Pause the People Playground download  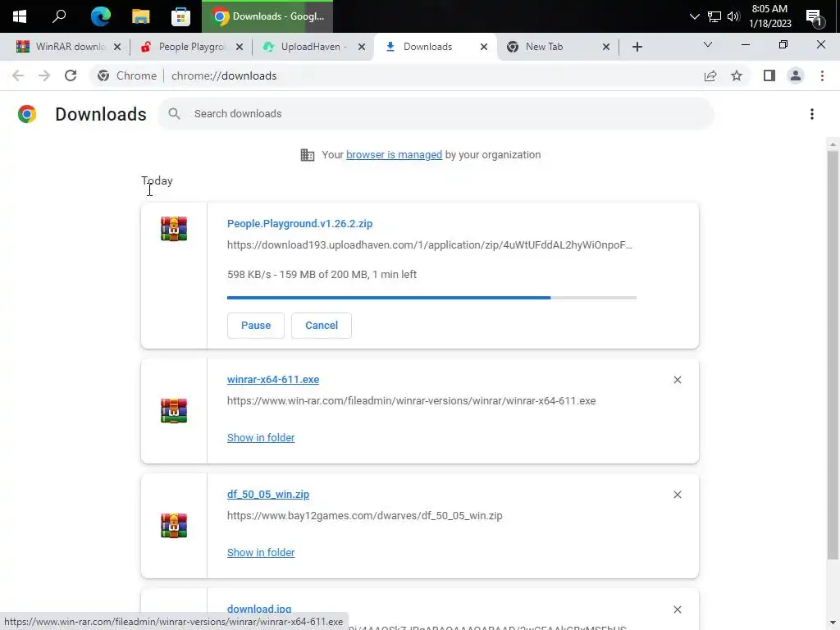[256, 325]
